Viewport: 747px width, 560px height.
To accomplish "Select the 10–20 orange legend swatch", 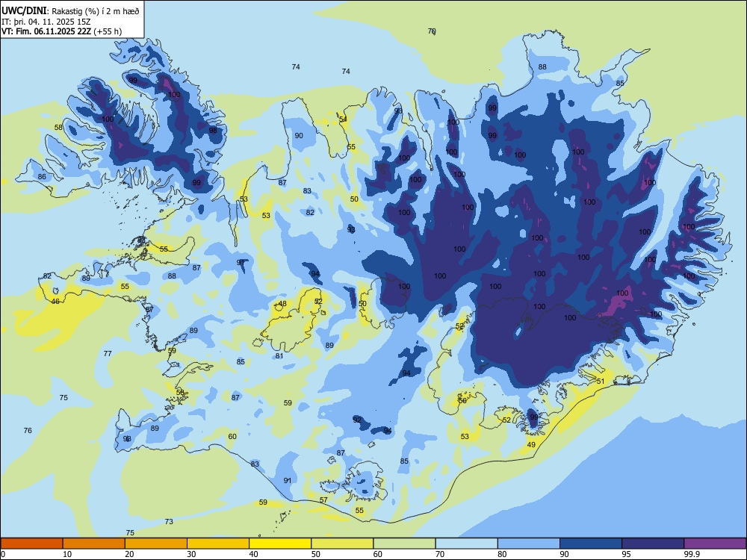I will pos(94,544).
